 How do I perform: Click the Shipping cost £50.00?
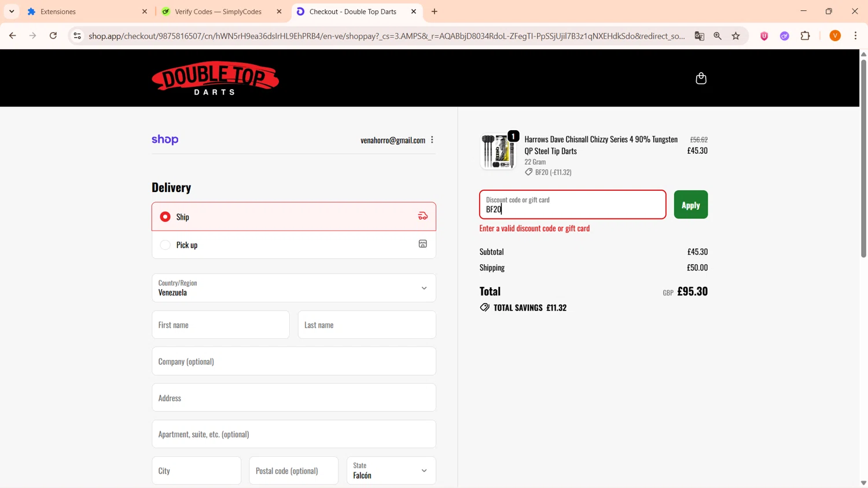click(x=697, y=268)
